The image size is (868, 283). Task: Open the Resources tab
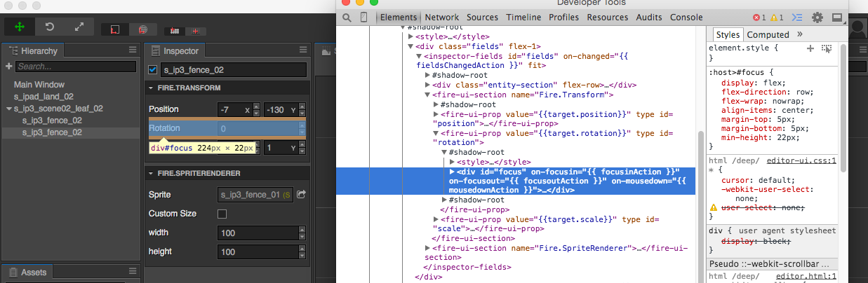[608, 18]
